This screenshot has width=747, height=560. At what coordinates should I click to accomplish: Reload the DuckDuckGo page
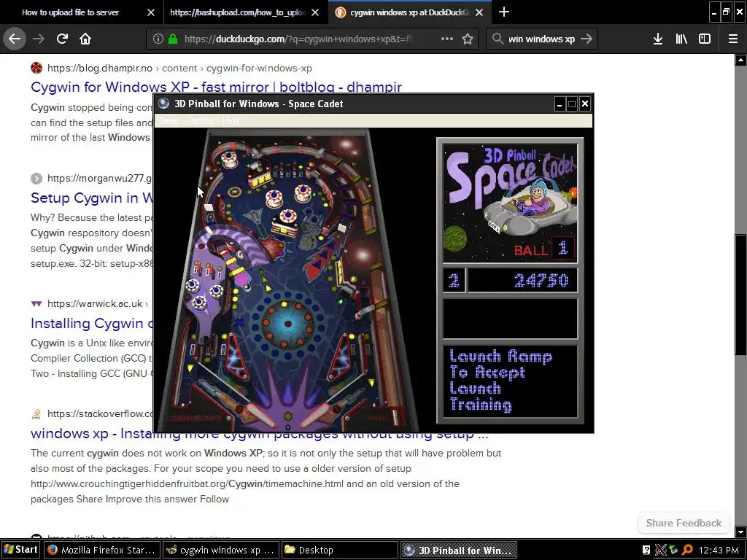click(62, 39)
